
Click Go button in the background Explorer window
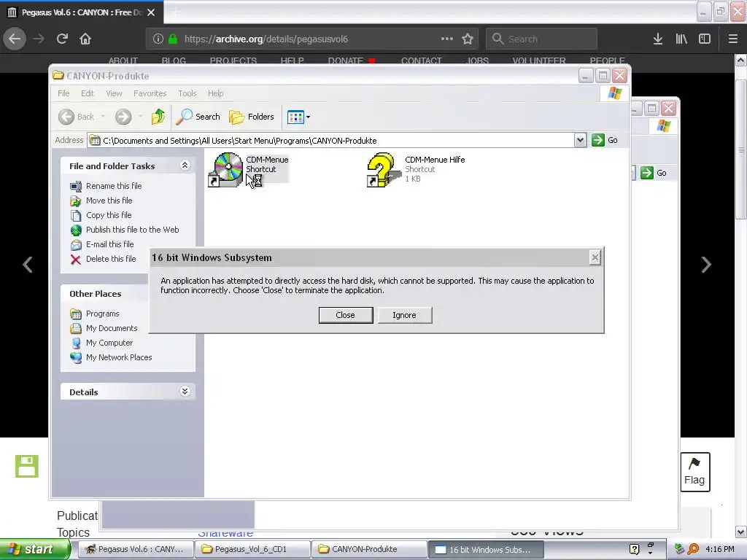tap(654, 173)
